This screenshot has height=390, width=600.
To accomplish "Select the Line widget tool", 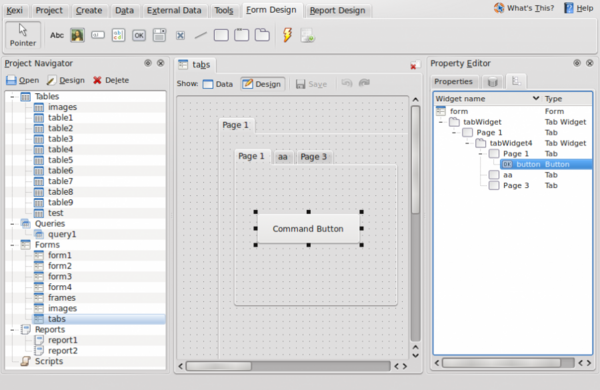I will (x=201, y=36).
